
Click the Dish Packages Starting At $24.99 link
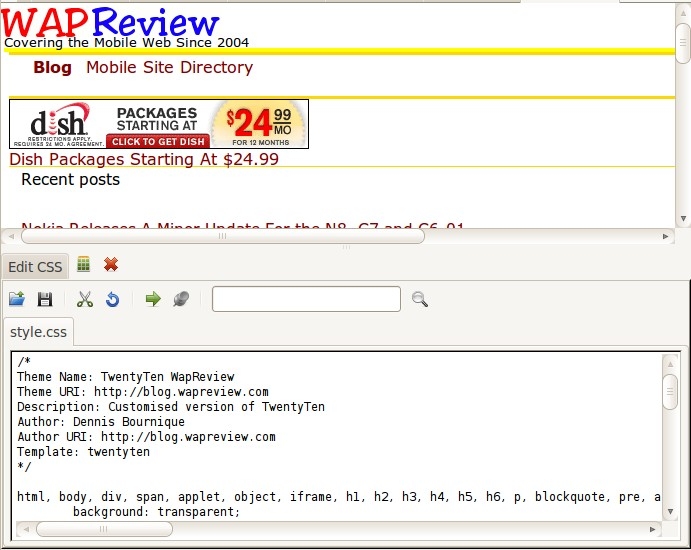pos(144,159)
